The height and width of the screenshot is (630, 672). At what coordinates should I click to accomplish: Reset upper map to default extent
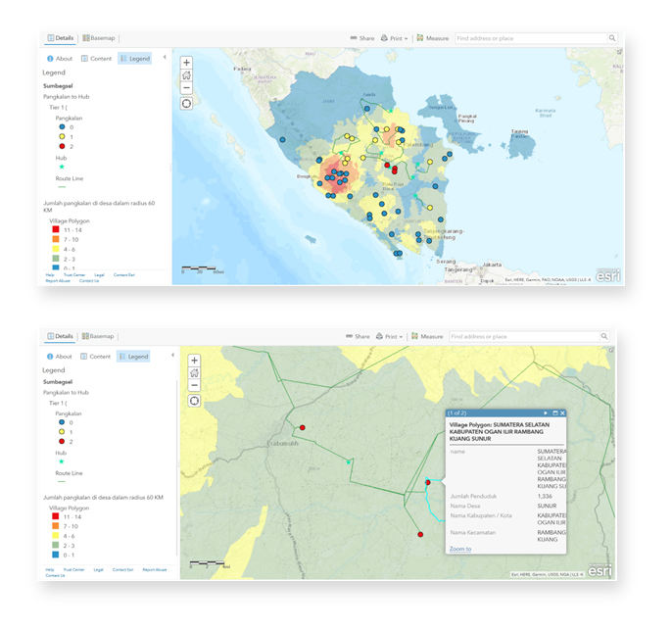[186, 75]
